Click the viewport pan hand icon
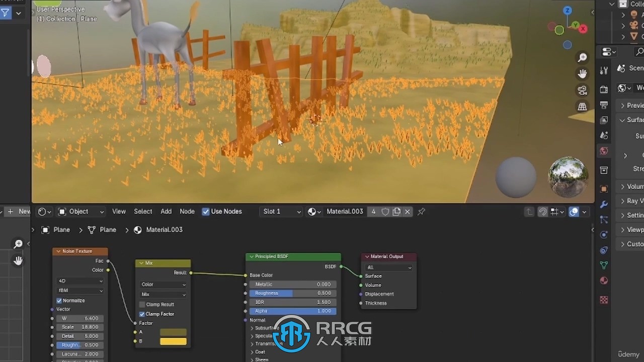This screenshot has height=362, width=644. click(583, 74)
